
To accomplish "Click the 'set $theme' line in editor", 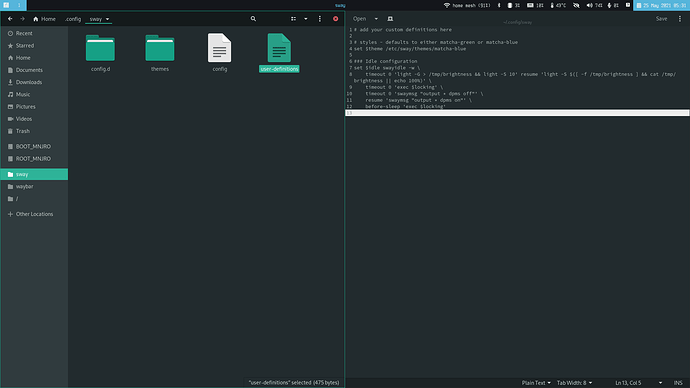I will pyautogui.click(x=410, y=49).
